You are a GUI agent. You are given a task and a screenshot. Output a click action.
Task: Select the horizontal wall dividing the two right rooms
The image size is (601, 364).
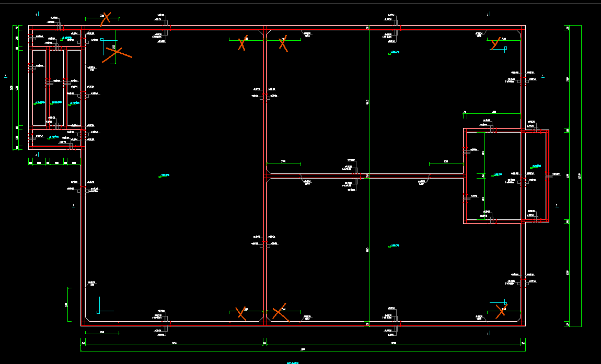point(365,176)
